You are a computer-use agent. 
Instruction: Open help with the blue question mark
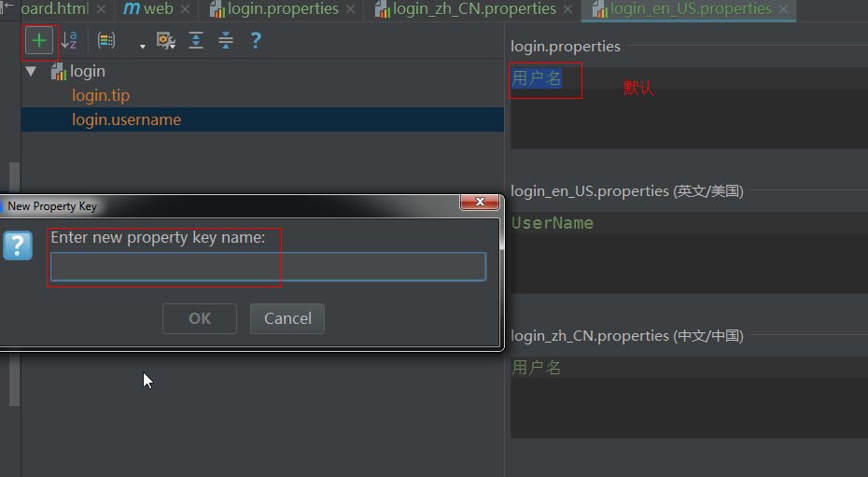tap(256, 41)
